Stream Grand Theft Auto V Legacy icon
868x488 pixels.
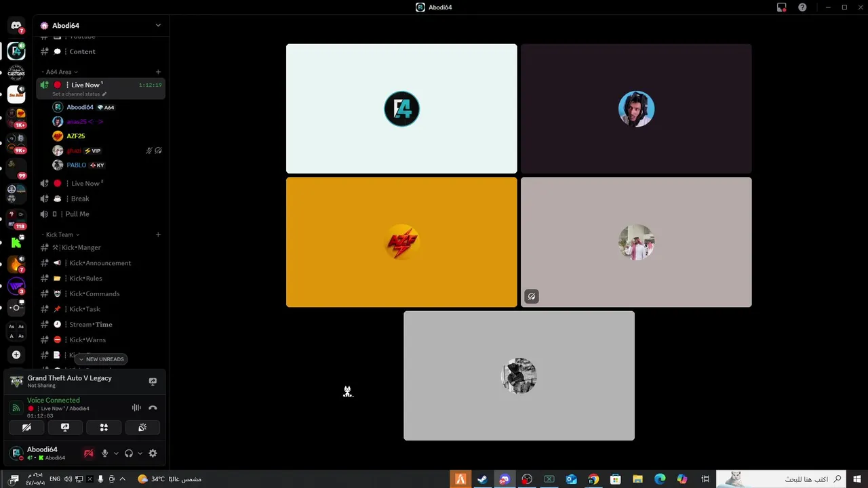[x=153, y=382]
